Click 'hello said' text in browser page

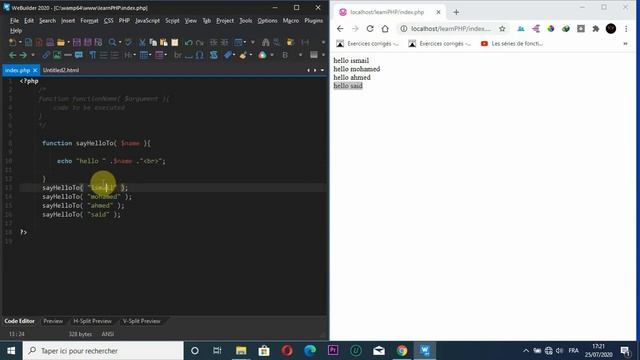tap(348, 86)
